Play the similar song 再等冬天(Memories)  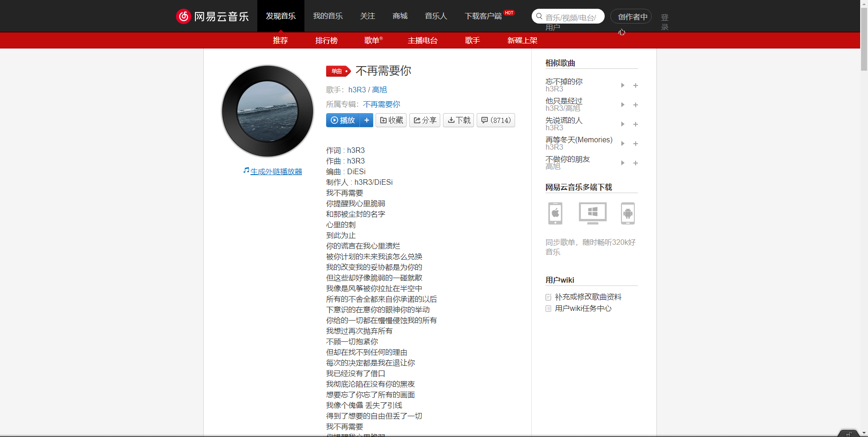(622, 144)
